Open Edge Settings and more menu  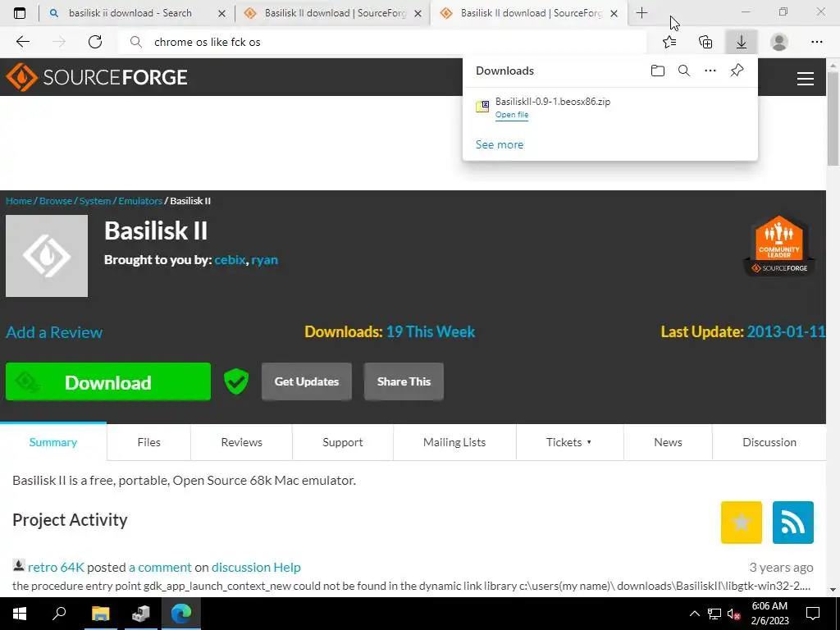coord(816,42)
